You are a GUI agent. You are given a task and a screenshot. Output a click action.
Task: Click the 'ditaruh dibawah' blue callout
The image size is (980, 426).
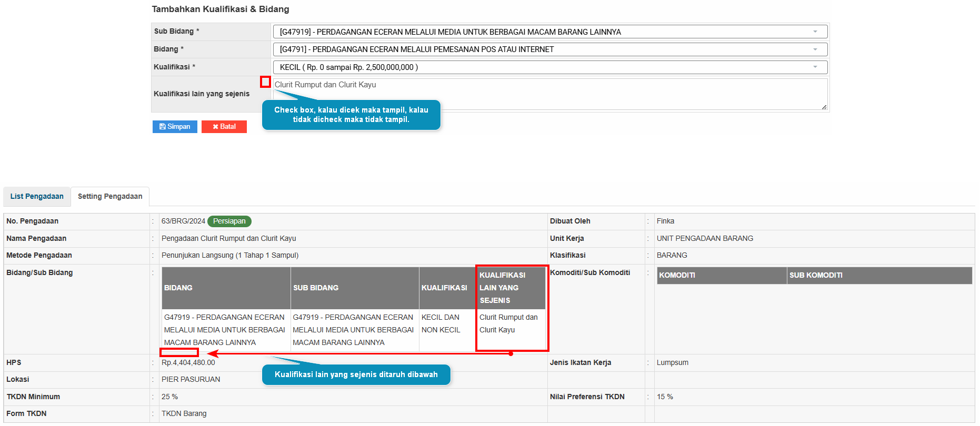tap(356, 374)
